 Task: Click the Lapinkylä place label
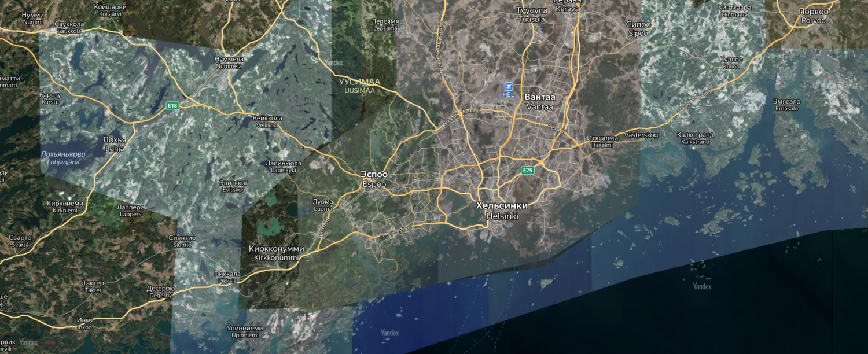pyautogui.click(x=284, y=167)
